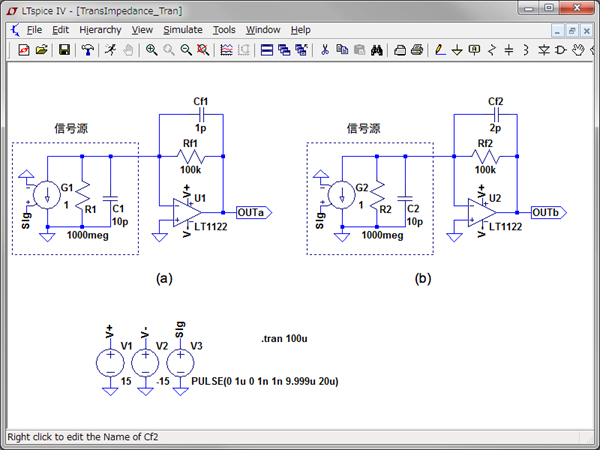Open a file with the folder icon
The image size is (600, 450).
coord(42,50)
